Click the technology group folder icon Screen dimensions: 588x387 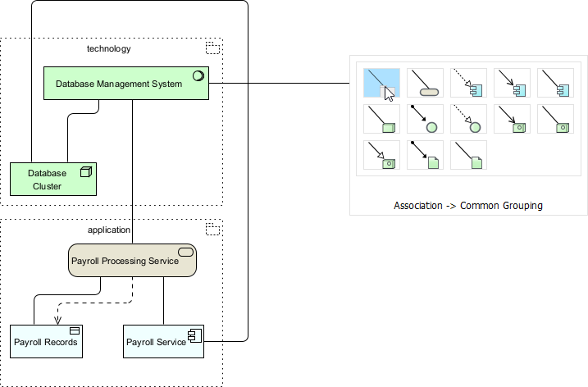point(212,48)
